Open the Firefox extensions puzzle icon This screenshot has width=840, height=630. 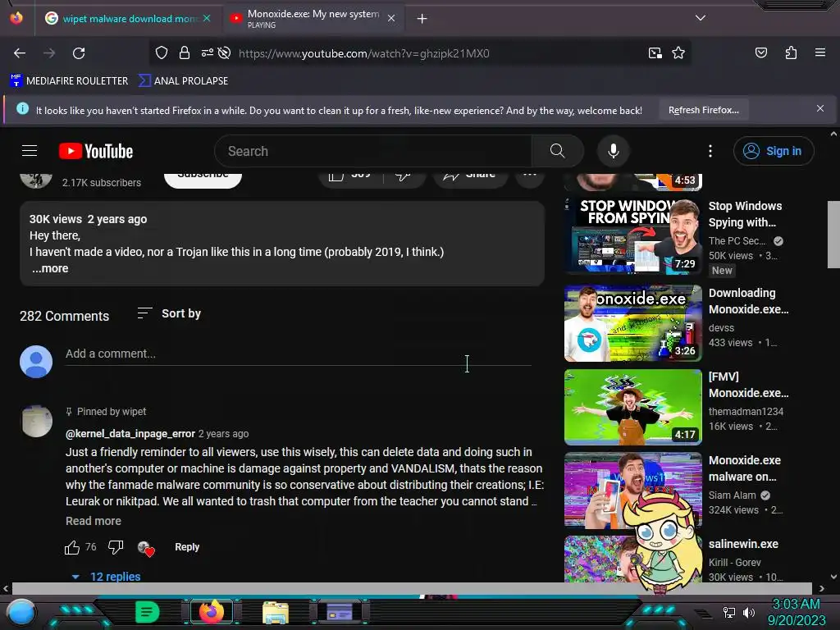pos(791,52)
